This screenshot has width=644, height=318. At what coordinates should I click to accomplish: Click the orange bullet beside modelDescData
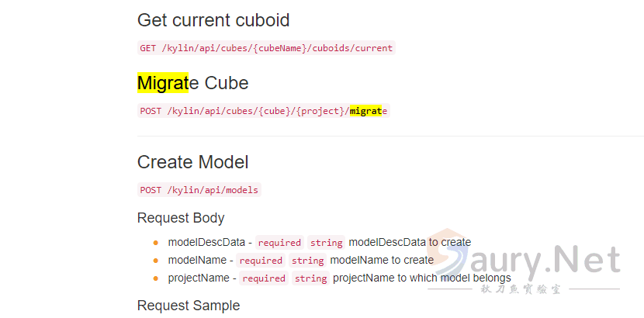click(155, 243)
